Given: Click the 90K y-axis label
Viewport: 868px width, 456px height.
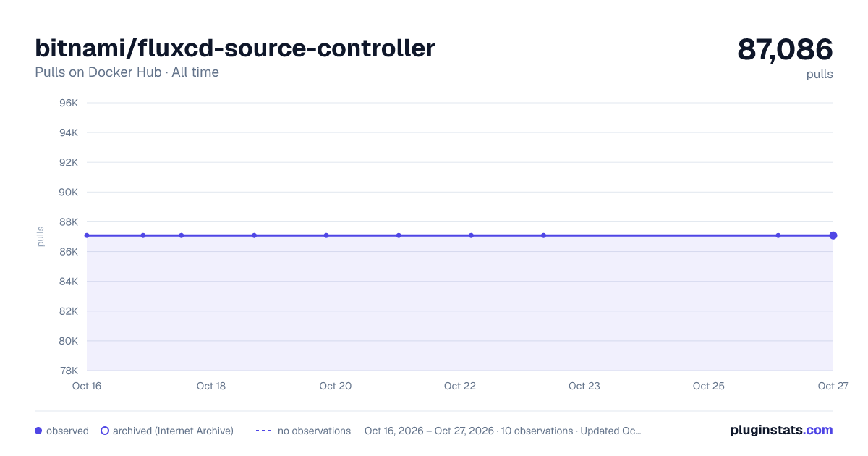Looking at the screenshot, I should pyautogui.click(x=68, y=193).
